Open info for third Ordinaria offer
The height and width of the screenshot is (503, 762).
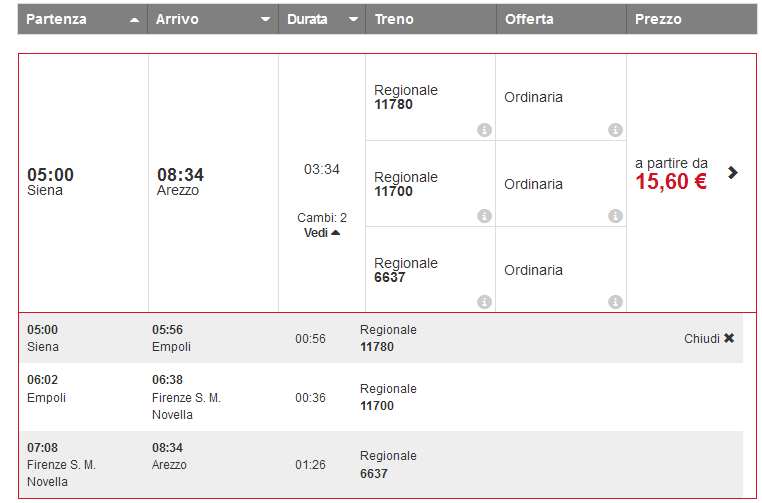coord(615,301)
